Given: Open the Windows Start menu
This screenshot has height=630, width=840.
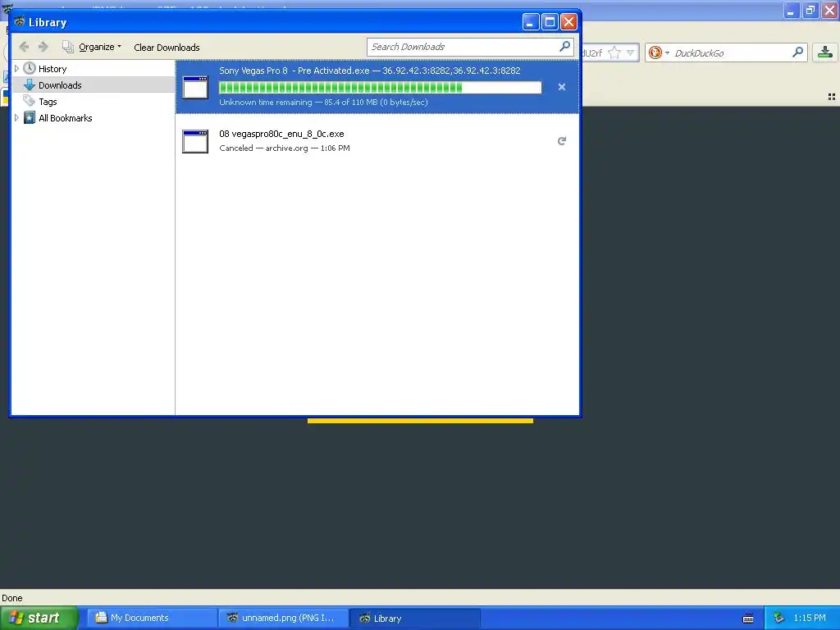Looking at the screenshot, I should 39,618.
